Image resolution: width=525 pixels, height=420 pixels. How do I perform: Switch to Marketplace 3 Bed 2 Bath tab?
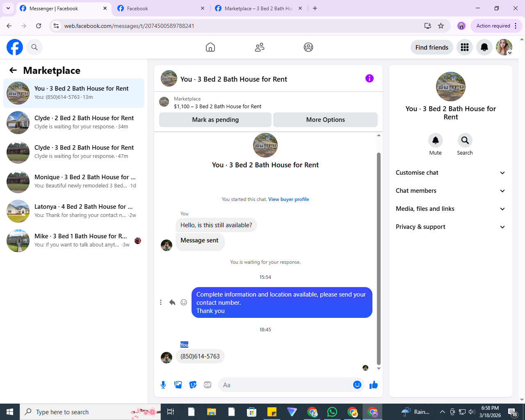coord(258,8)
